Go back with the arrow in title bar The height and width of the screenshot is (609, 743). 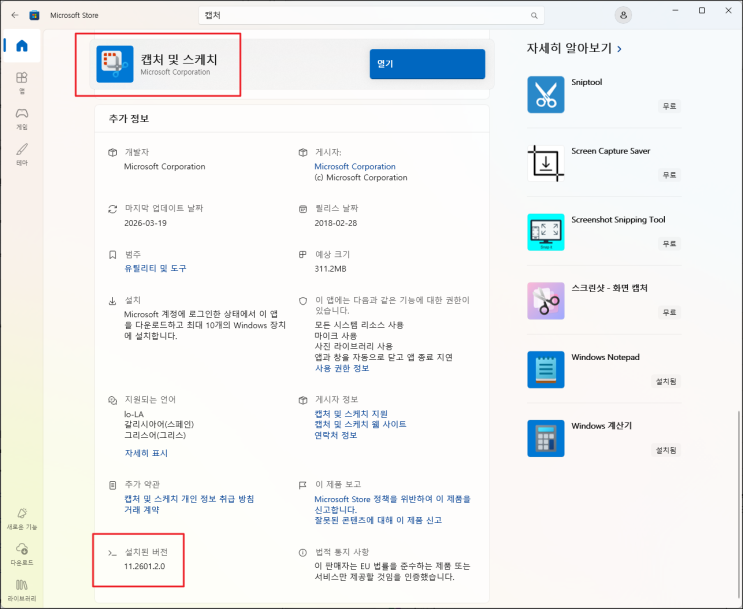(15, 15)
